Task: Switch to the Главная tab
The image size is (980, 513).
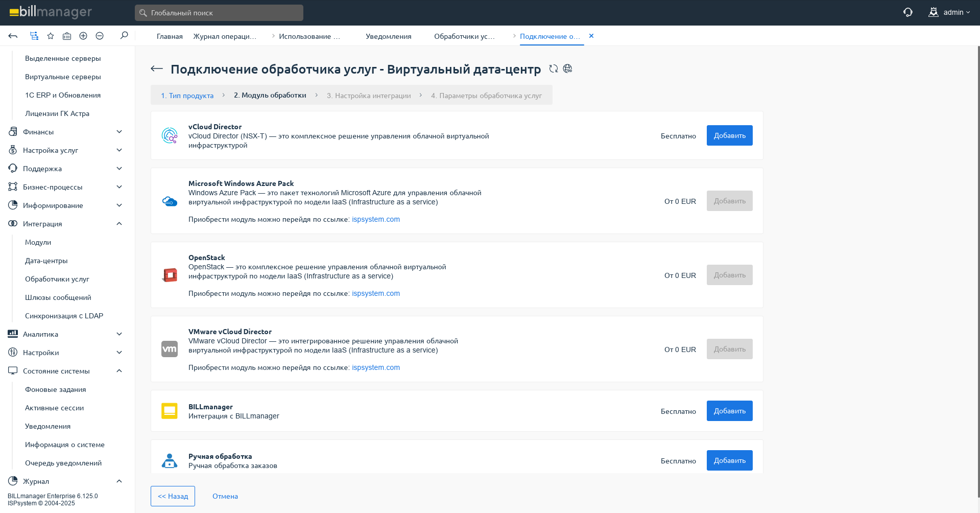Action: tap(170, 36)
